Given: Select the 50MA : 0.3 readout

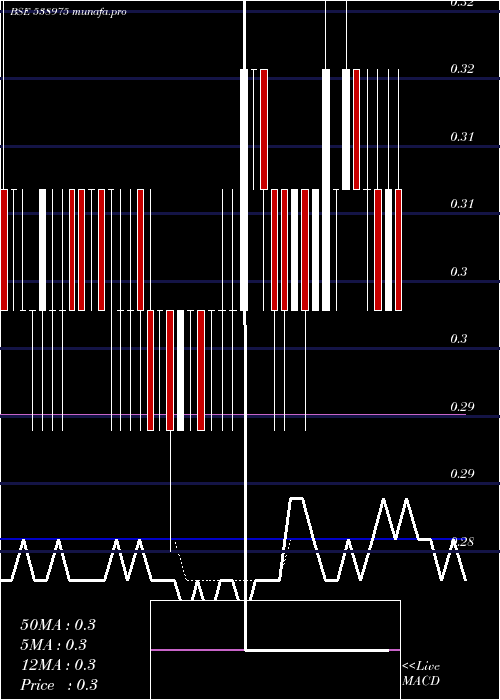Looking at the screenshot, I should point(58,625).
